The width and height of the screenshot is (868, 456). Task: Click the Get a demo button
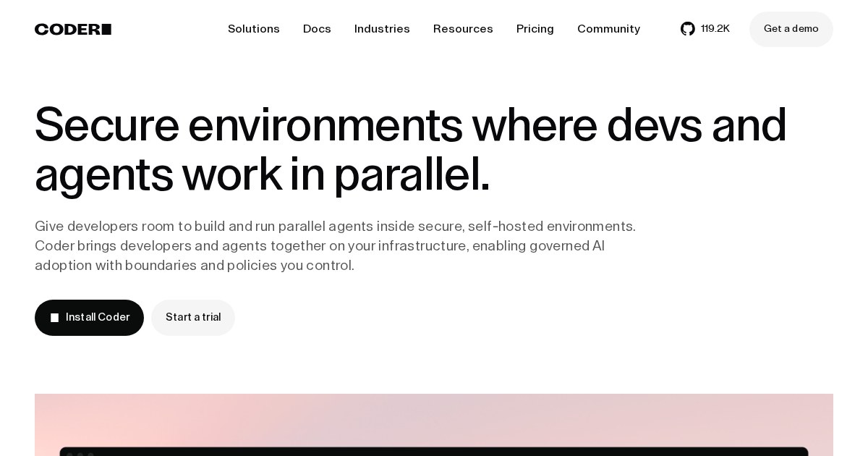click(x=791, y=29)
